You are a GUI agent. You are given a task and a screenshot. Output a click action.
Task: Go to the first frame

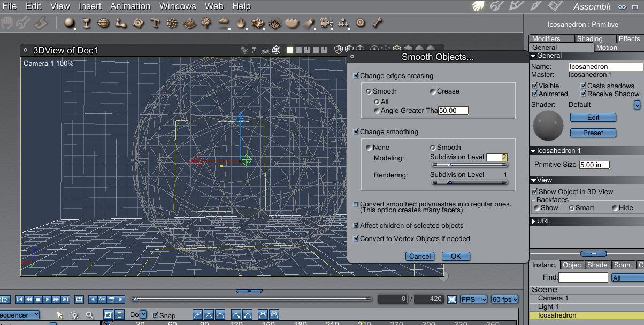(20, 299)
